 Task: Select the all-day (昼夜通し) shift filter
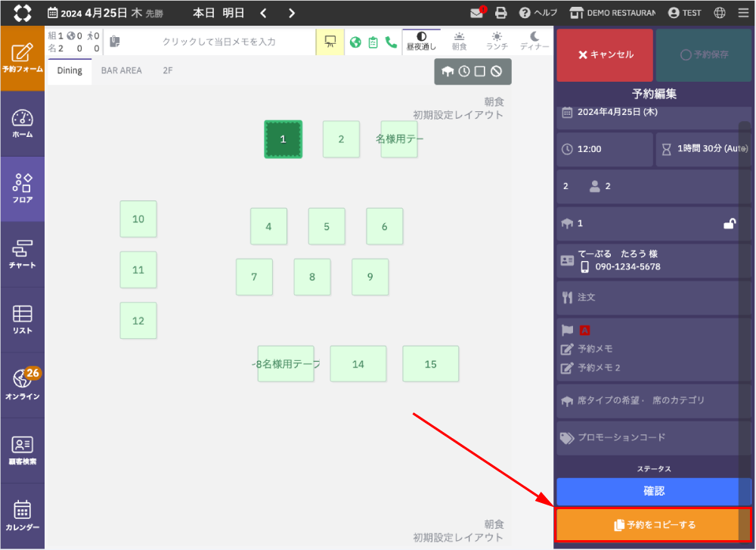click(x=421, y=41)
